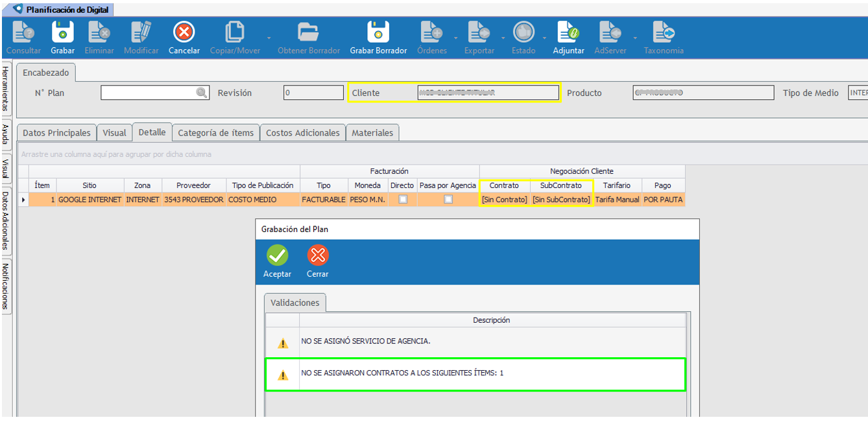Screen dimensions: 868x422
Task: Select the Encabezado tab
Action: point(45,73)
